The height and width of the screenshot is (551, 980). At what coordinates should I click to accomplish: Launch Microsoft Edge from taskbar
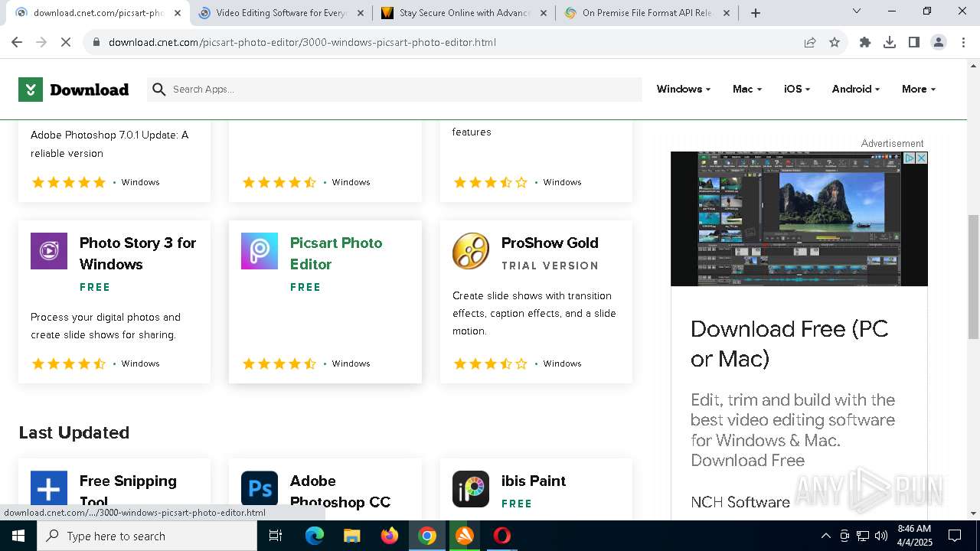pos(315,536)
